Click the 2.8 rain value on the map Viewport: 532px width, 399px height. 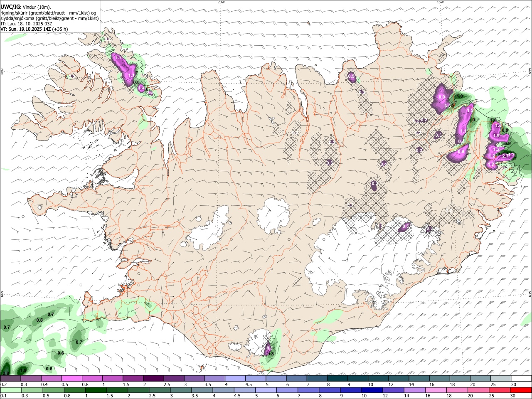coord(6,373)
